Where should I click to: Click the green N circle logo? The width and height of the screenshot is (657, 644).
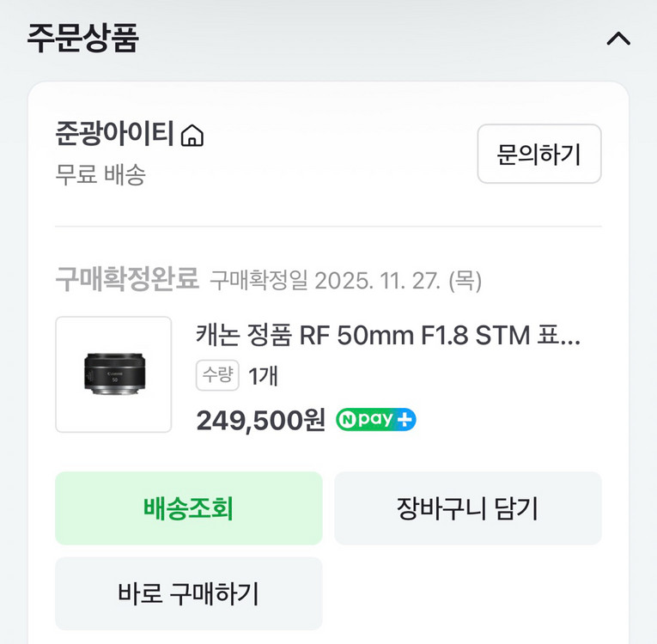(x=349, y=420)
